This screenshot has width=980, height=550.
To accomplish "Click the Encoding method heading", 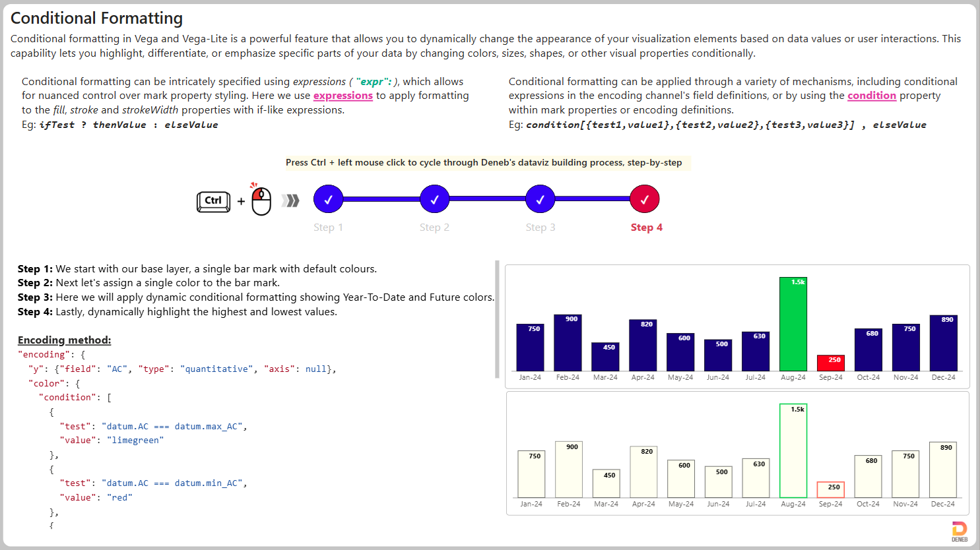I will tap(65, 340).
